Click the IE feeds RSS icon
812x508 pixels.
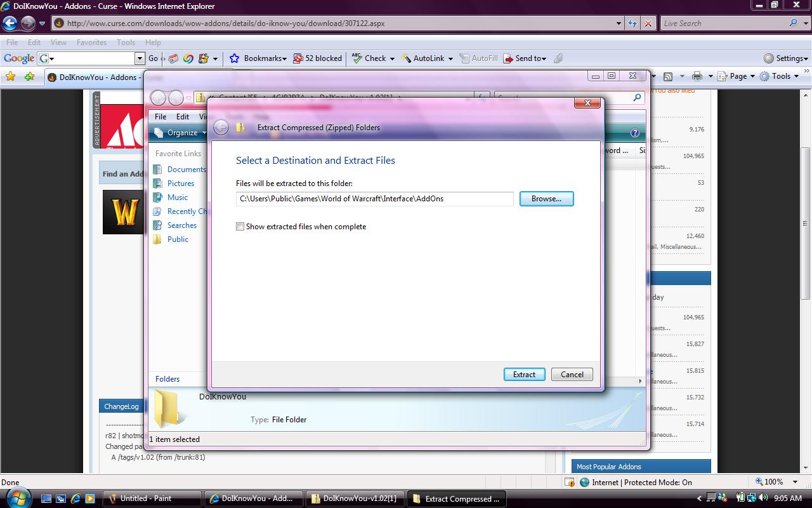[x=668, y=76]
